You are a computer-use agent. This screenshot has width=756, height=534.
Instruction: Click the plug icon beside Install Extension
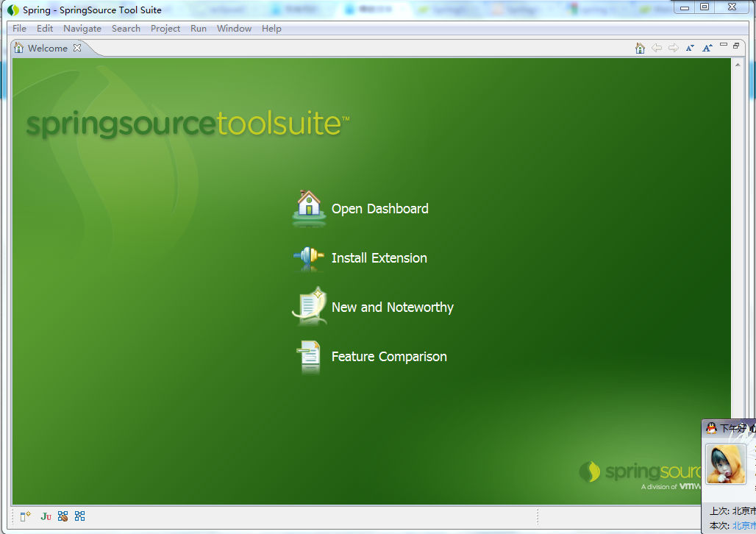(309, 257)
